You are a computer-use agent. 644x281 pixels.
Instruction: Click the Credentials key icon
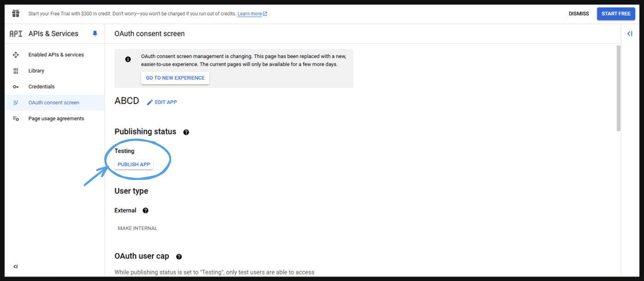click(x=16, y=87)
